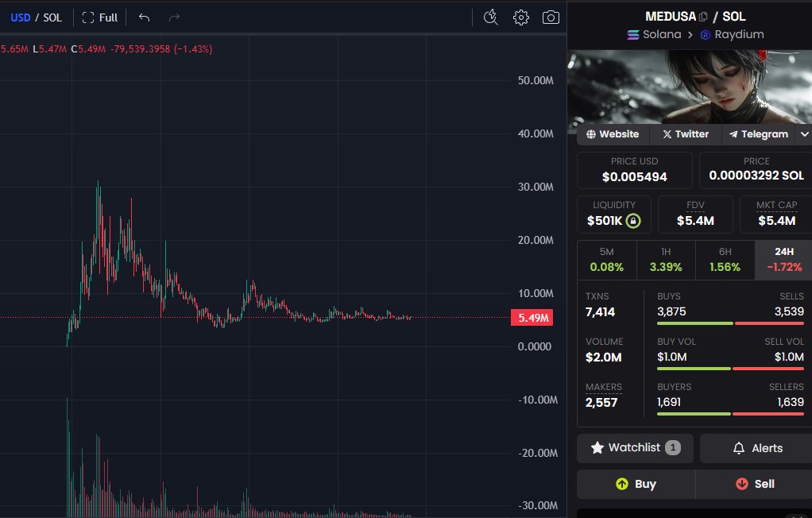Open chart settings gear
Image resolution: width=812 pixels, height=518 pixels.
(521, 17)
